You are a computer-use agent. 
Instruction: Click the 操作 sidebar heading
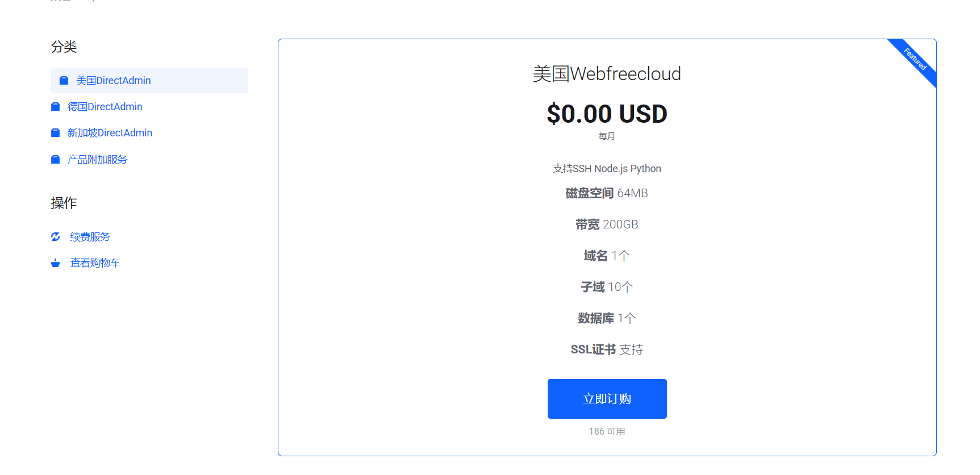[64, 203]
